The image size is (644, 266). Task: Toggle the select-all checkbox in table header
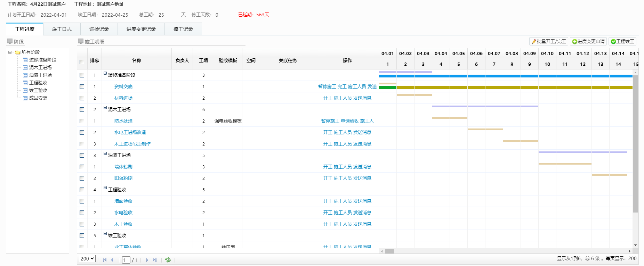82,62
